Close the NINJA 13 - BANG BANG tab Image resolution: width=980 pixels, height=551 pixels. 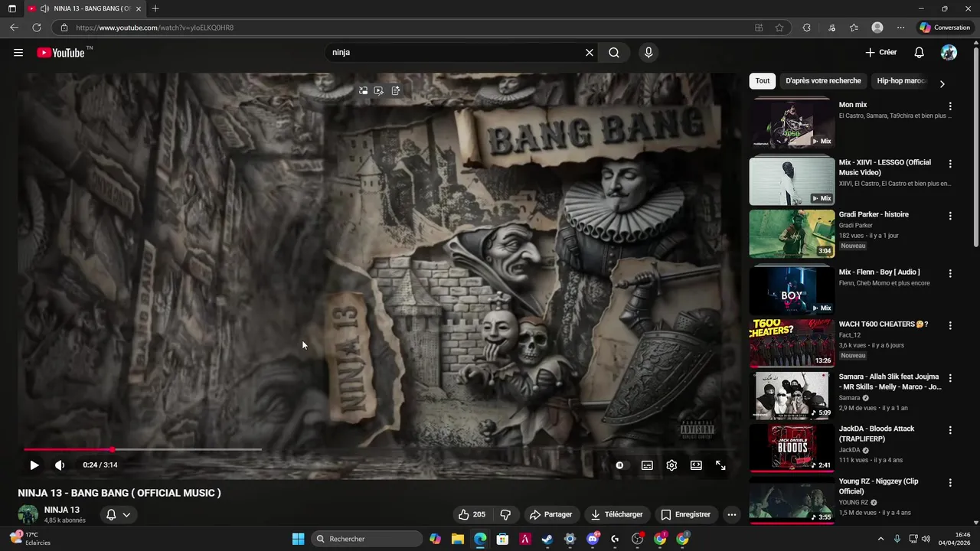click(x=139, y=8)
